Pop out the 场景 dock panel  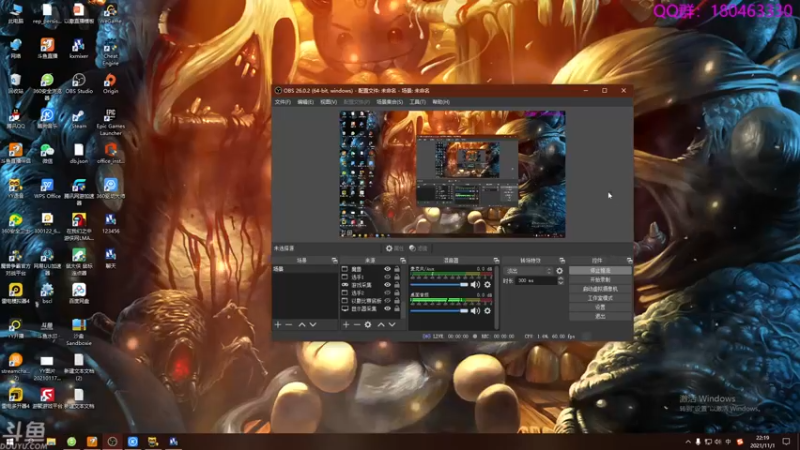[x=334, y=260]
